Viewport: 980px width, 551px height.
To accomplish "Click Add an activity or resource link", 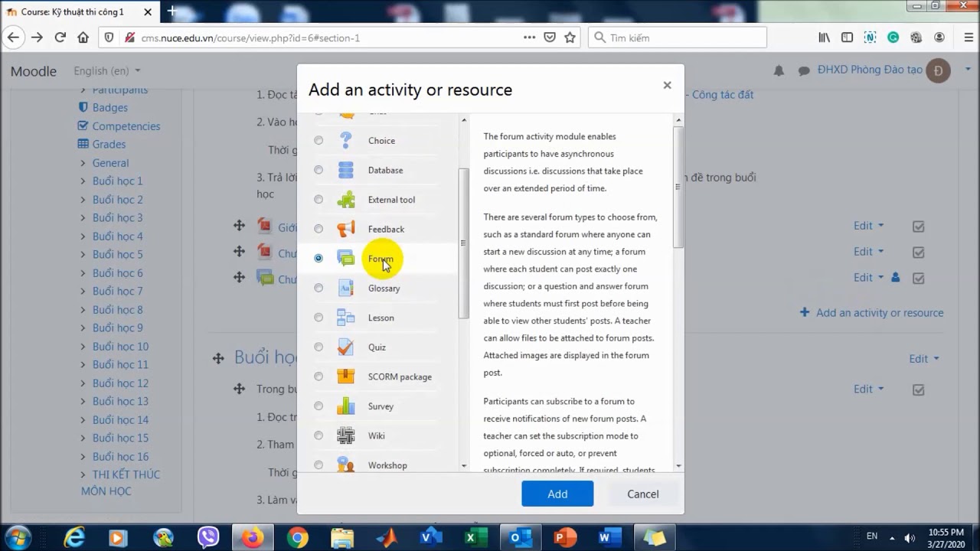I will pos(872,313).
